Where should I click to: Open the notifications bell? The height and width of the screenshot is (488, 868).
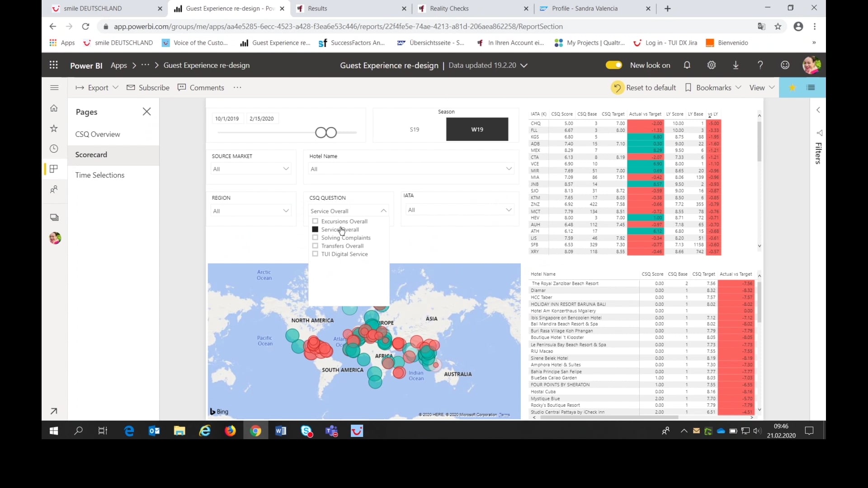pos(687,65)
